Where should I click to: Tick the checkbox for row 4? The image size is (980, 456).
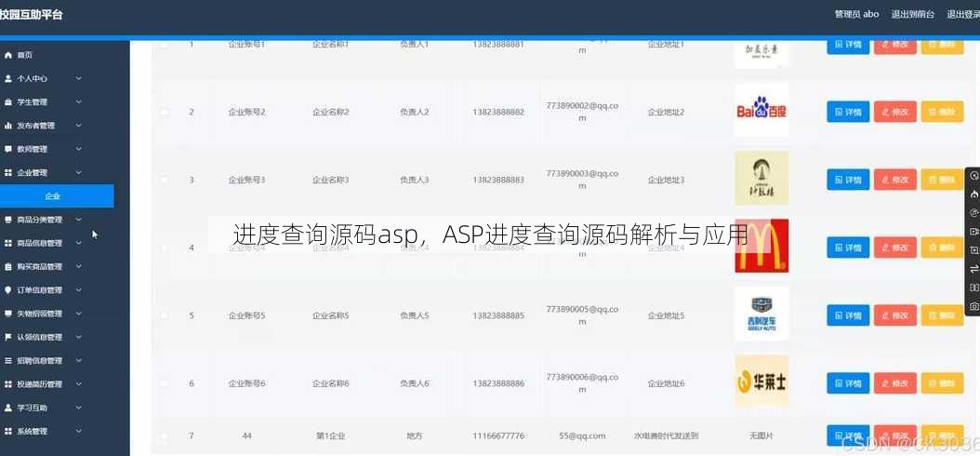[x=164, y=248]
